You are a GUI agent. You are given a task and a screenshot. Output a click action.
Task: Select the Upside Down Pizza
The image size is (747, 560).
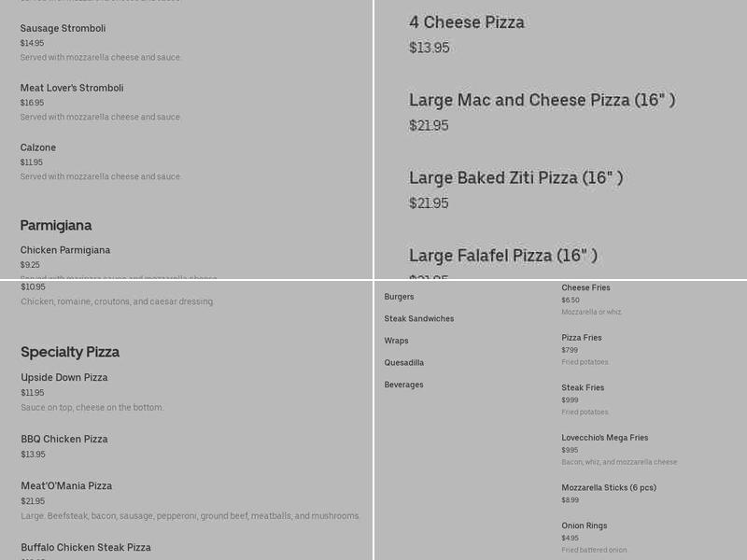[x=63, y=377]
